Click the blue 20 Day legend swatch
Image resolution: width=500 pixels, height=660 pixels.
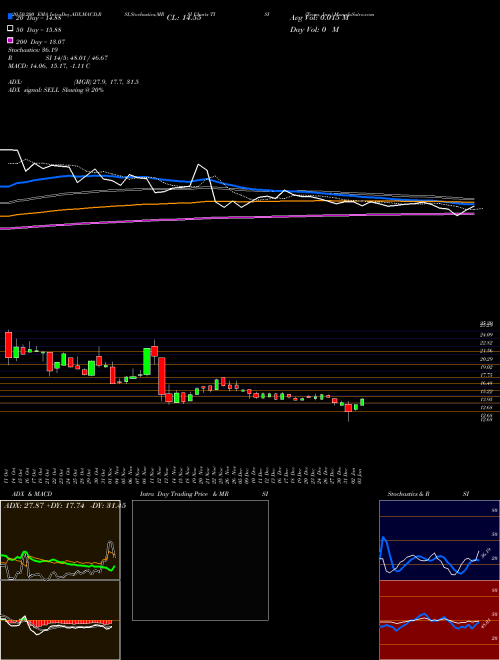pos(10,17)
